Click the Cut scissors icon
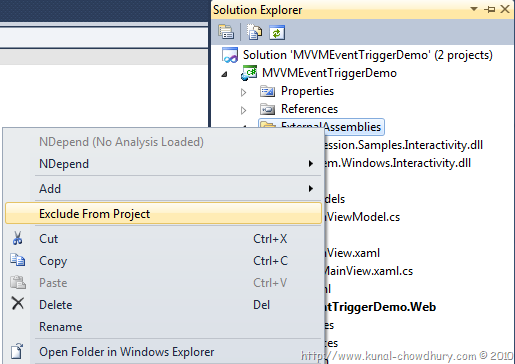 point(17,239)
